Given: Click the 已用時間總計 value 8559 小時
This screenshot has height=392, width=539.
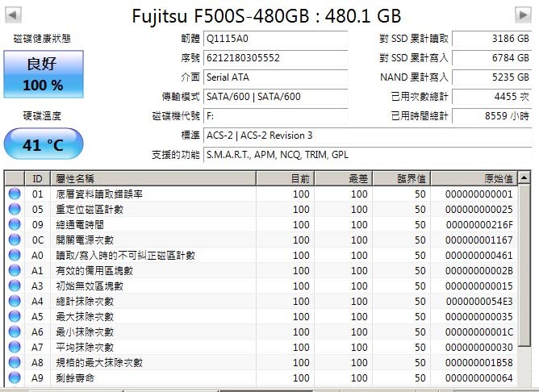Looking at the screenshot, I should [491, 116].
